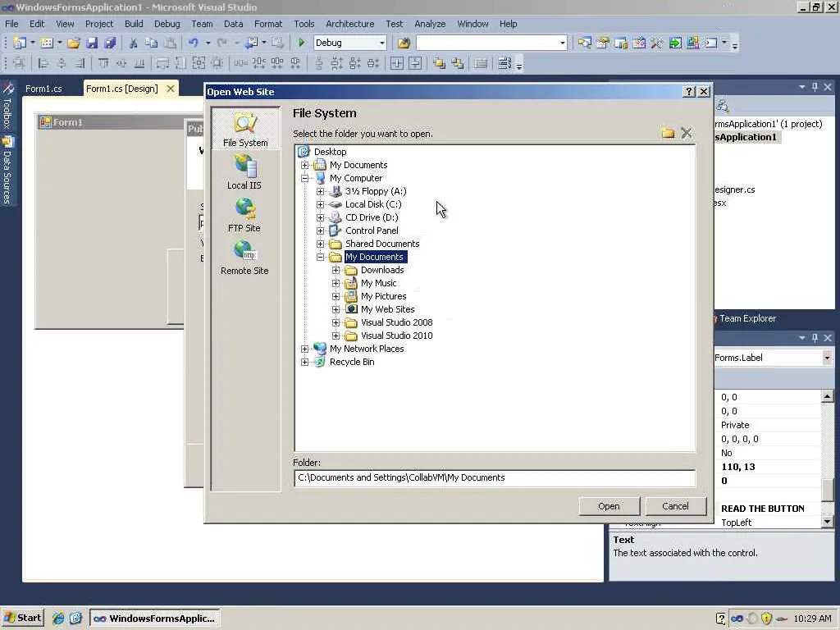Click Internet Explorer quick launch icon
The image size is (840, 630).
pos(58,619)
